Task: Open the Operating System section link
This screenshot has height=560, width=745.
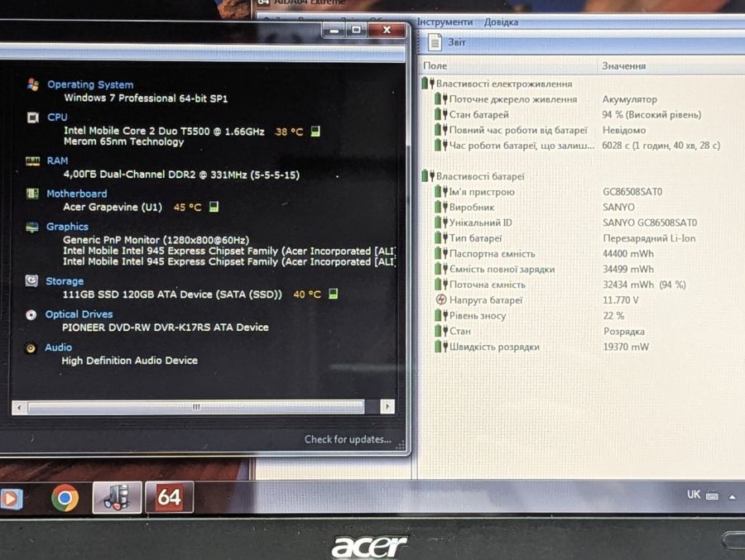Action: 90,84
